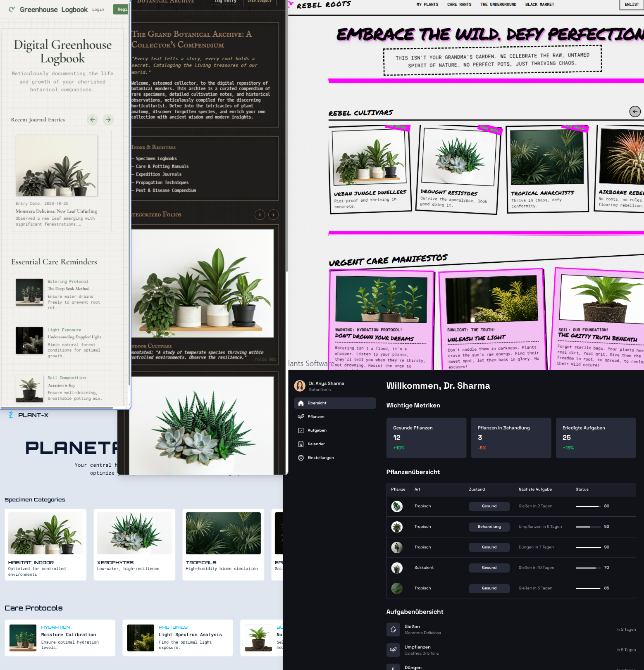The height and width of the screenshot is (670, 644).
Task: Click the Greenhouse Logbook leaf logo icon
Action: point(12,9)
